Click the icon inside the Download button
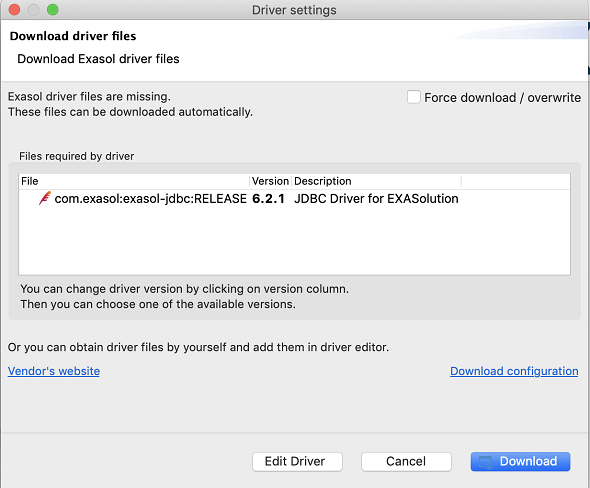Screen dimensions: 590x488 click(485, 462)
